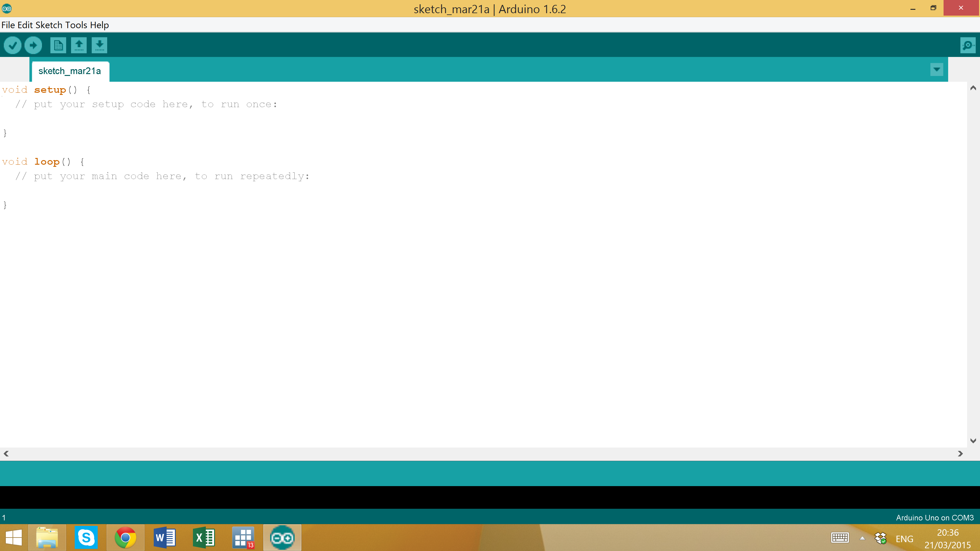Image resolution: width=980 pixels, height=551 pixels.
Task: Open the Help menu
Action: coord(99,25)
